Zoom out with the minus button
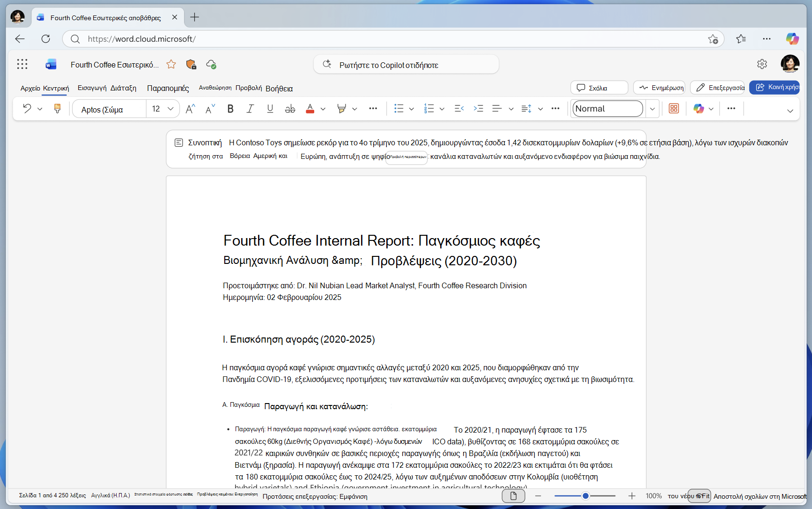Screen dimensions: 812x509 [x=538, y=496]
